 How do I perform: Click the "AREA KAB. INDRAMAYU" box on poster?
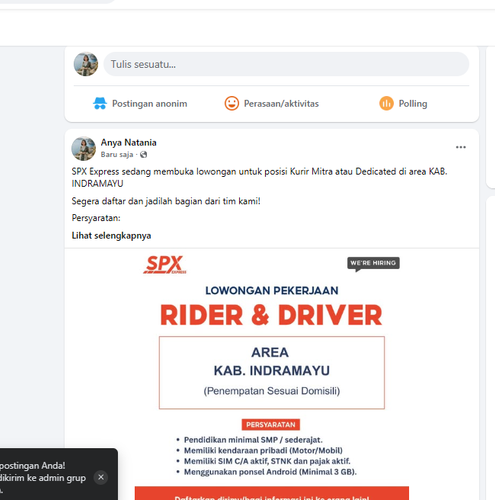click(x=272, y=373)
